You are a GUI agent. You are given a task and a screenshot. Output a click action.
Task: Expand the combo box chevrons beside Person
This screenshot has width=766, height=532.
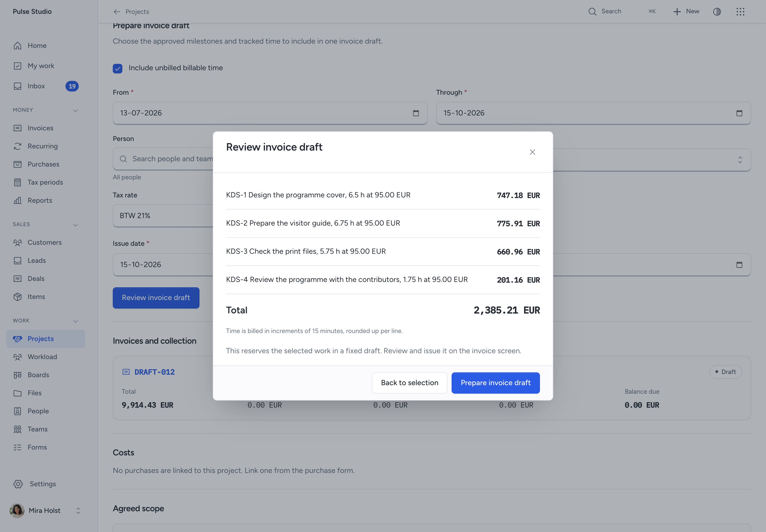pyautogui.click(x=740, y=160)
